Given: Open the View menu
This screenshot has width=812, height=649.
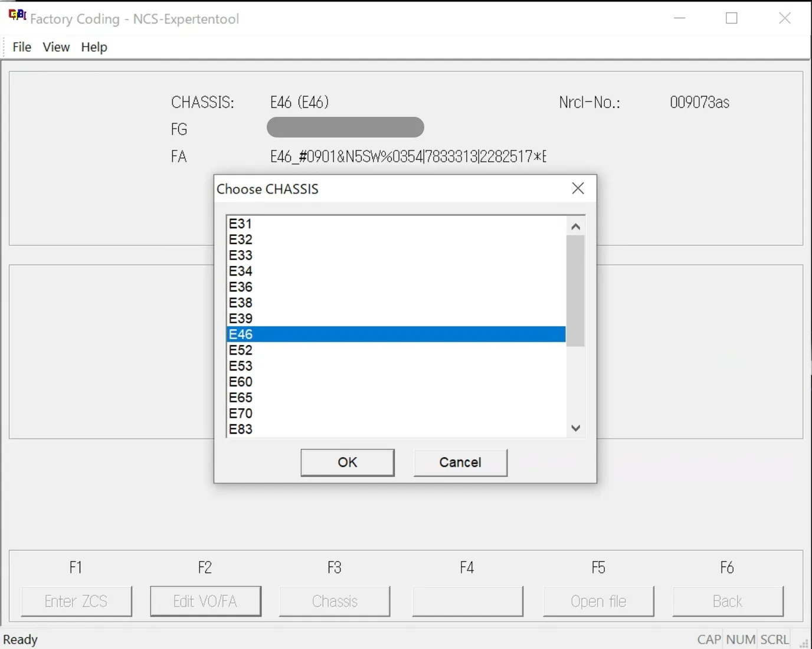Looking at the screenshot, I should (x=56, y=47).
